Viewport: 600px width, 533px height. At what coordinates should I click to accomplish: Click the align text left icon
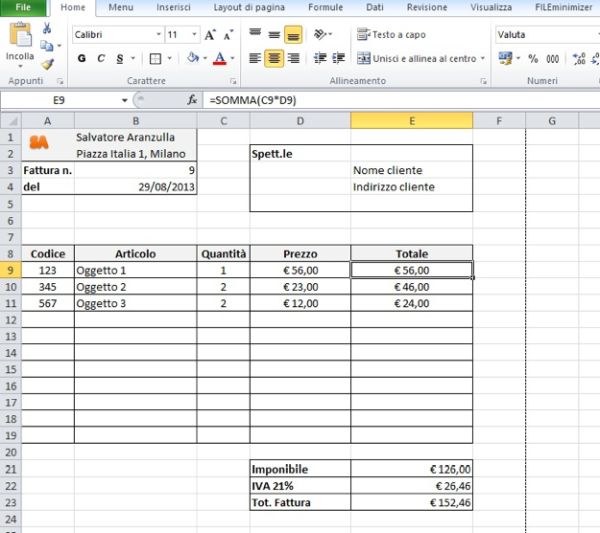(254, 59)
